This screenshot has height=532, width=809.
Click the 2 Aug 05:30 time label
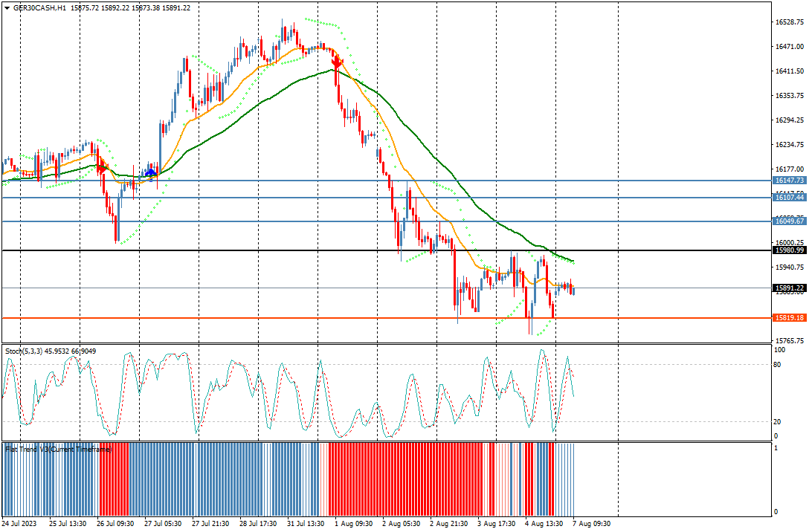[x=402, y=523]
